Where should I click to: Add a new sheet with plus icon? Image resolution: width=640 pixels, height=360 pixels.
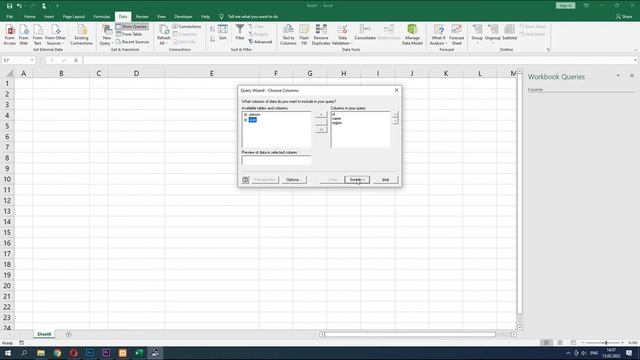69,334
